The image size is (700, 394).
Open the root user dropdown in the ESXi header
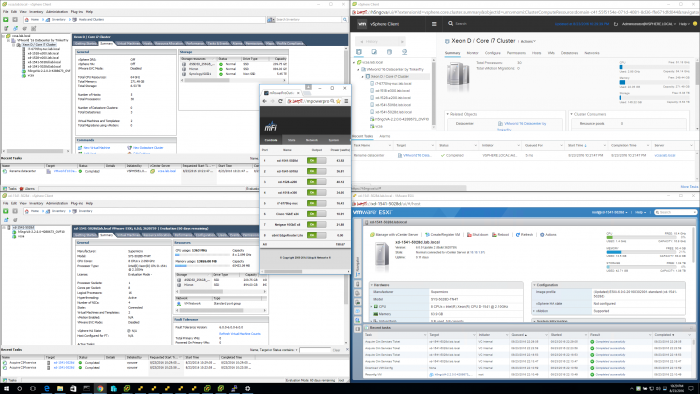pyautogui.click(x=610, y=212)
